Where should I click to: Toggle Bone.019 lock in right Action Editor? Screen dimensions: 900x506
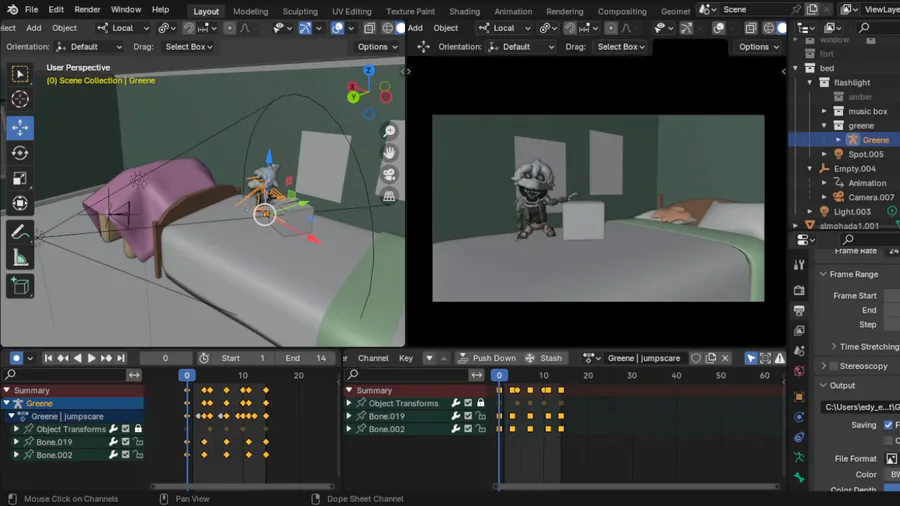click(480, 416)
